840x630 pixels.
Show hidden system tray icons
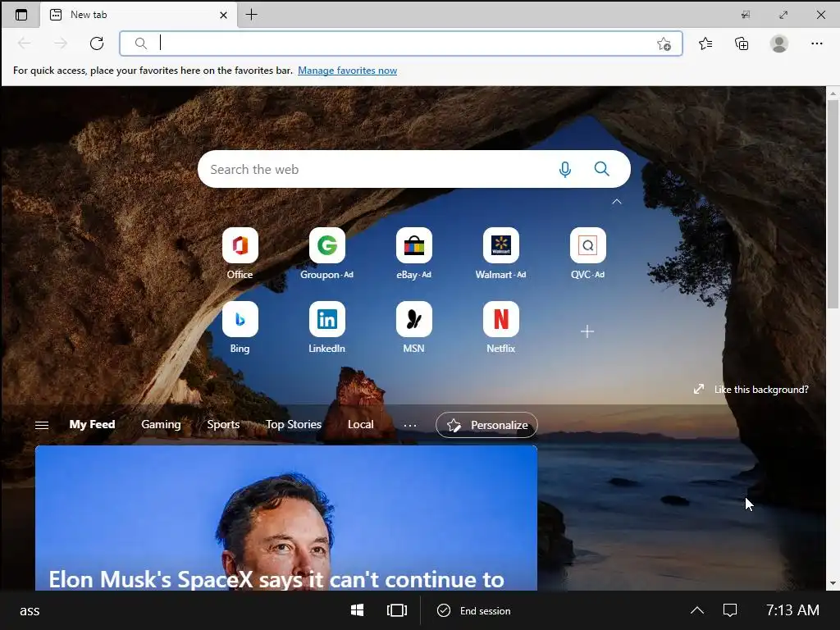(697, 610)
